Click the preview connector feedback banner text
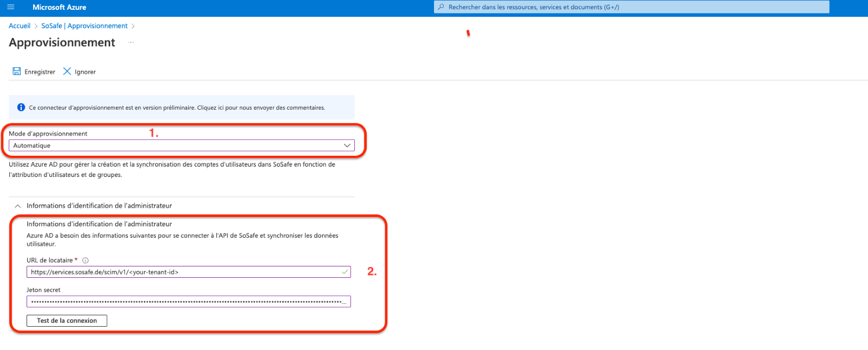868x350 pixels. [177, 107]
